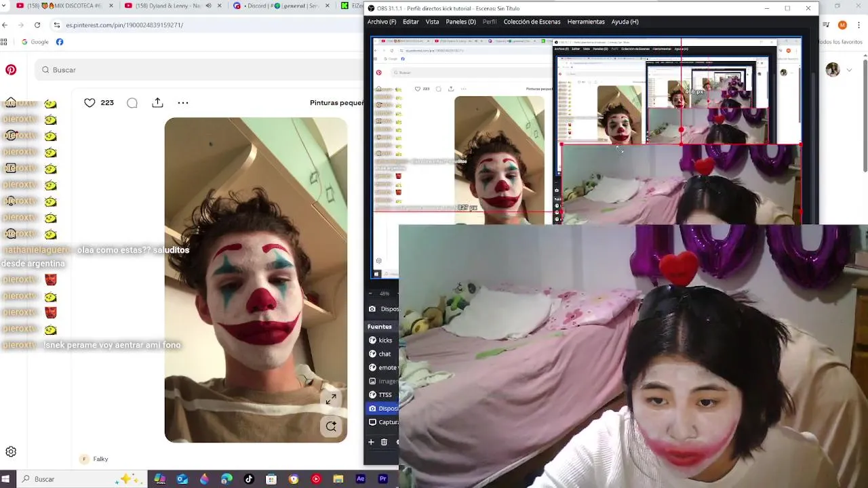Reload the Pinterest page
This screenshot has width=868, height=488.
pyautogui.click(x=37, y=25)
